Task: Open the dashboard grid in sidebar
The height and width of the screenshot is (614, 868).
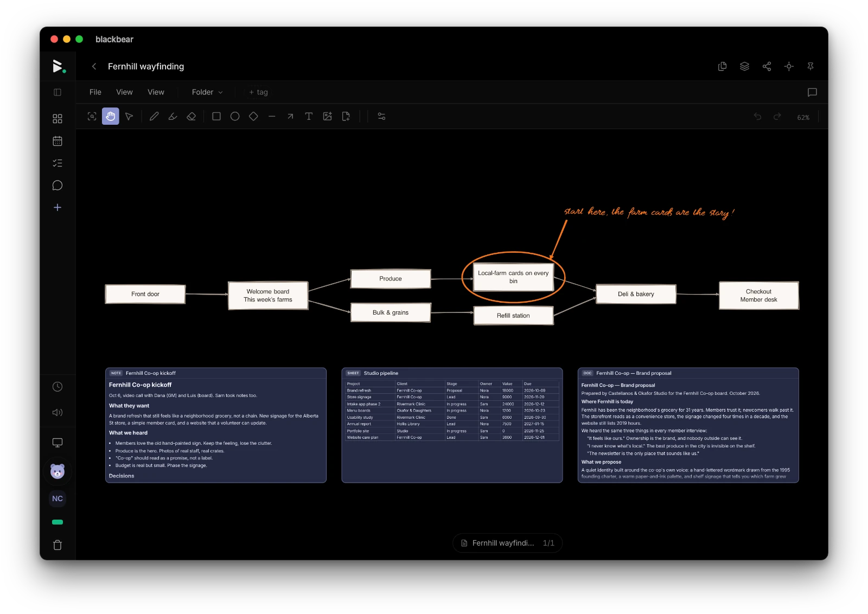Action: (58, 119)
